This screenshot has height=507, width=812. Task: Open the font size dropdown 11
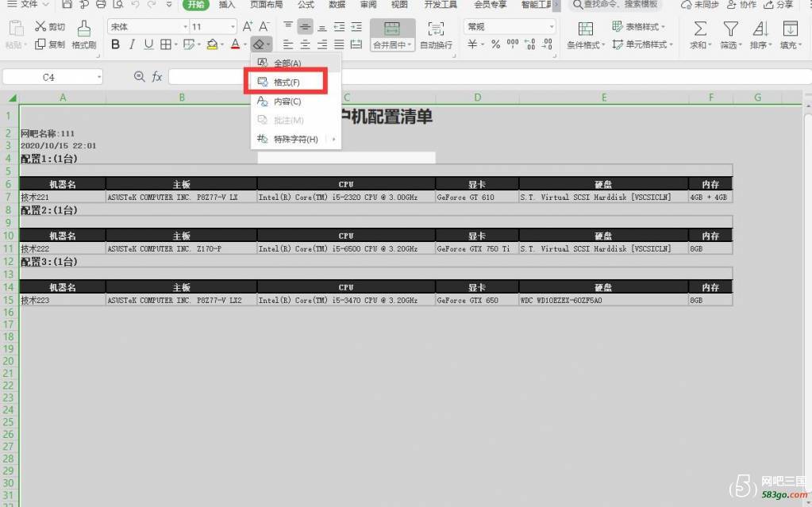[233, 26]
